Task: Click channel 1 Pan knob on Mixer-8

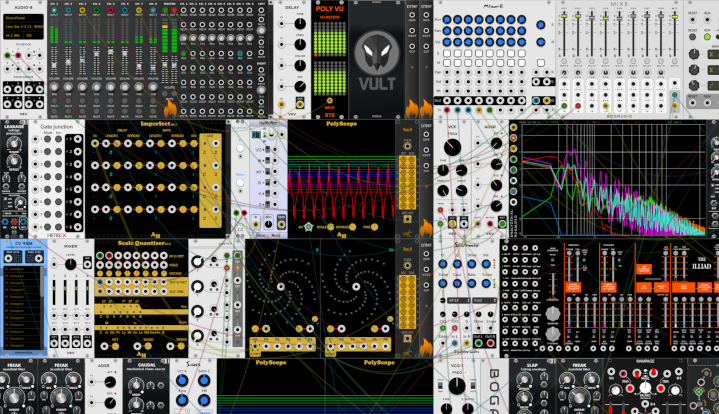Action: point(447,31)
